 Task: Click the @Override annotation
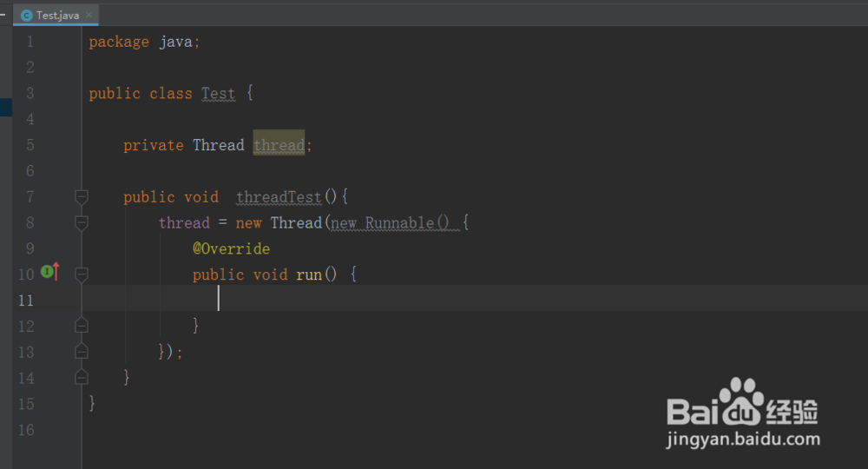click(x=232, y=248)
